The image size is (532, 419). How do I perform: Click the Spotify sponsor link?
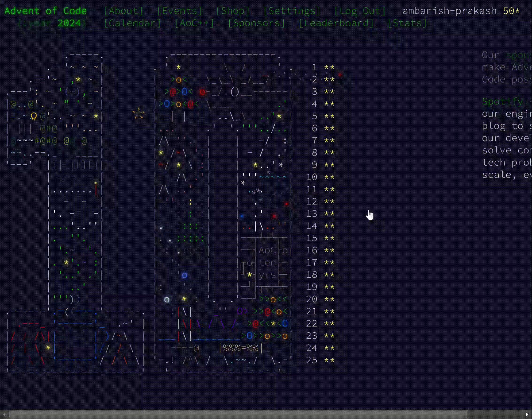[x=502, y=101]
